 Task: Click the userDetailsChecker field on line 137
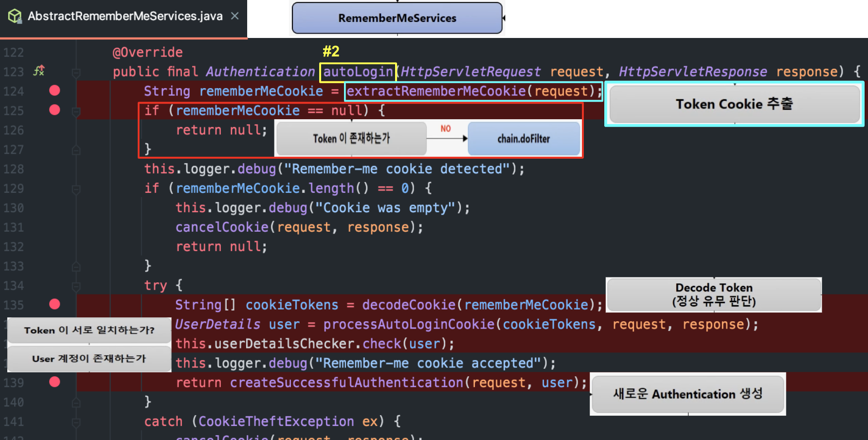[x=284, y=344]
